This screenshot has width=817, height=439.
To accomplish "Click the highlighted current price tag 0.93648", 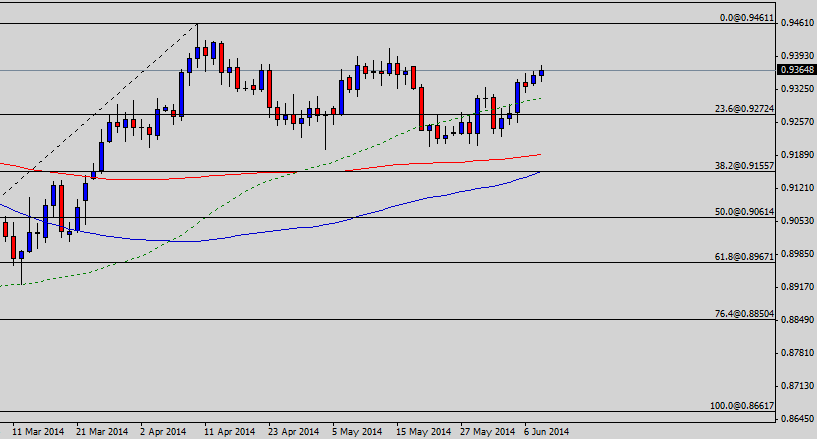I will click(x=794, y=70).
